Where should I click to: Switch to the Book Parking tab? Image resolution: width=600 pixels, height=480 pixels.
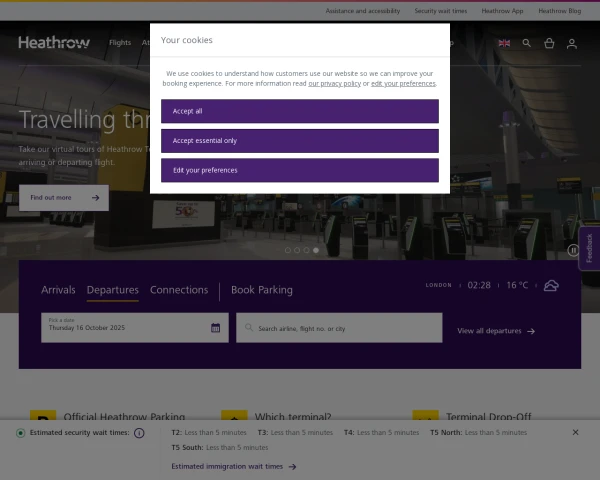point(262,290)
